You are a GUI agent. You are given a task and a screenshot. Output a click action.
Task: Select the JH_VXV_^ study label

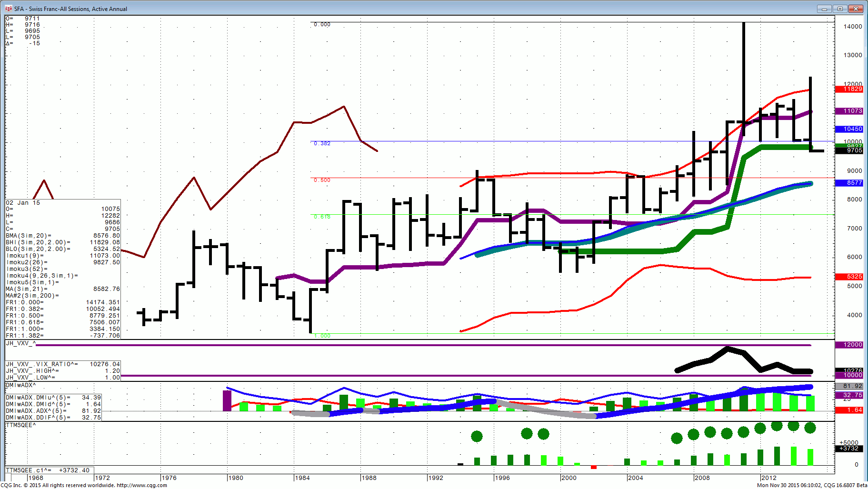point(20,343)
